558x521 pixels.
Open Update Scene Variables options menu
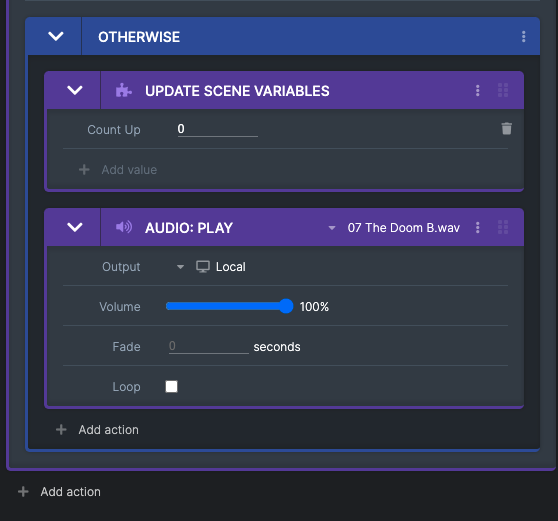[x=478, y=90]
